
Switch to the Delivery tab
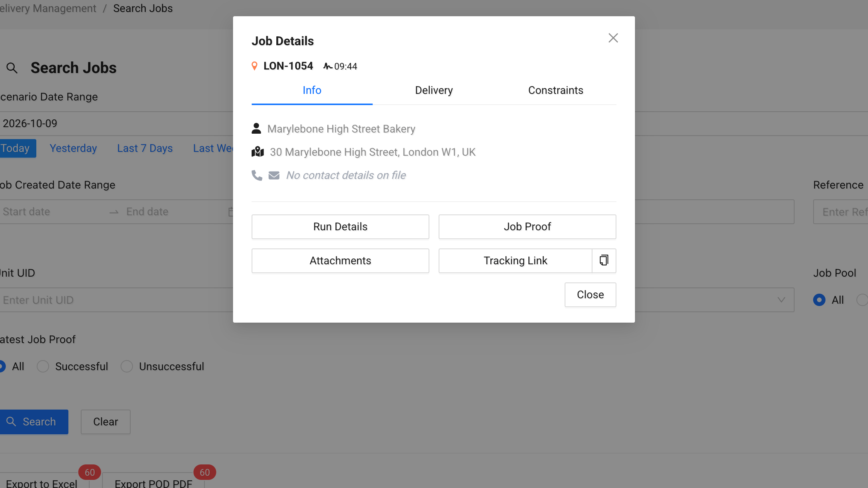click(434, 90)
